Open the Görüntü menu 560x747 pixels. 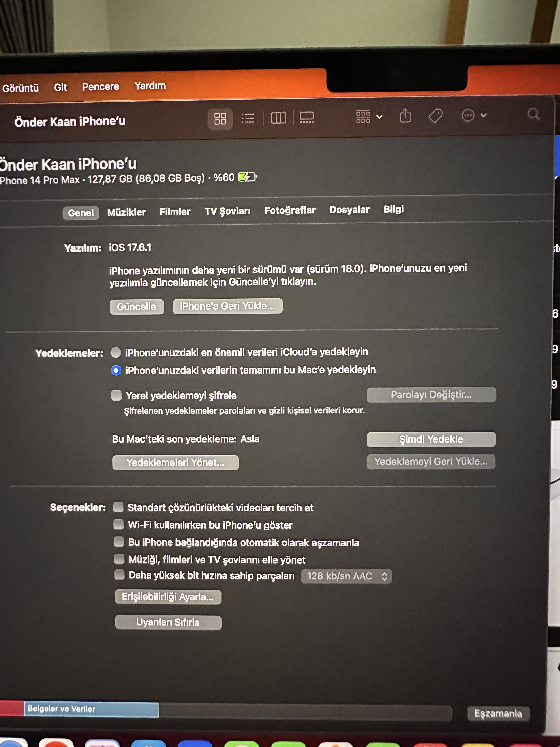21,88
